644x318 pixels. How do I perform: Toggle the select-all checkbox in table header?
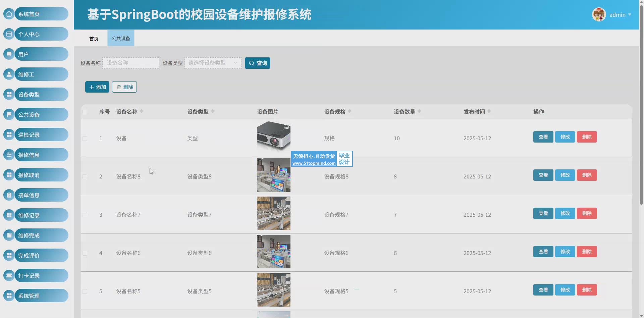[85, 112]
